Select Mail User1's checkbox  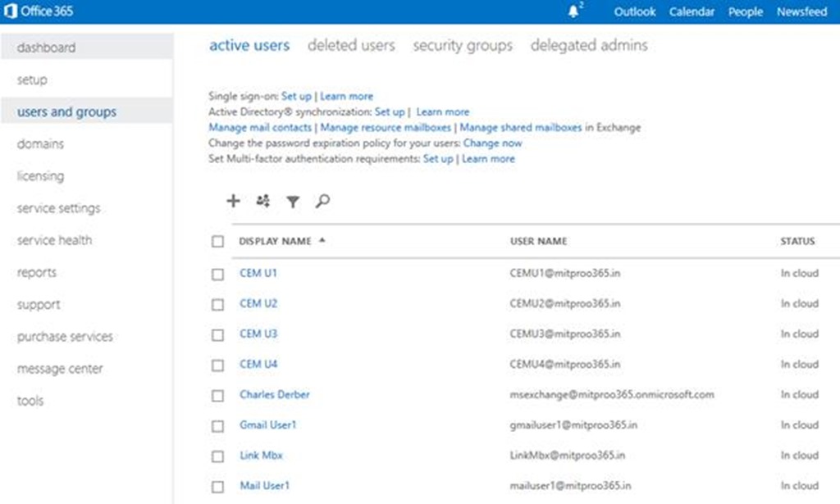coord(217,487)
